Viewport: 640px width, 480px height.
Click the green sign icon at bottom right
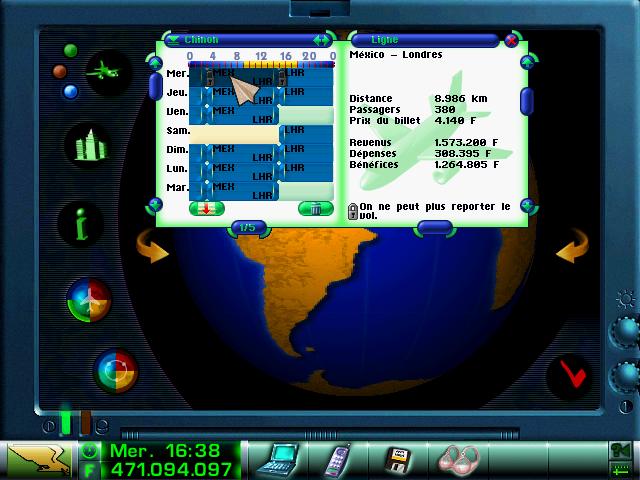(620, 450)
